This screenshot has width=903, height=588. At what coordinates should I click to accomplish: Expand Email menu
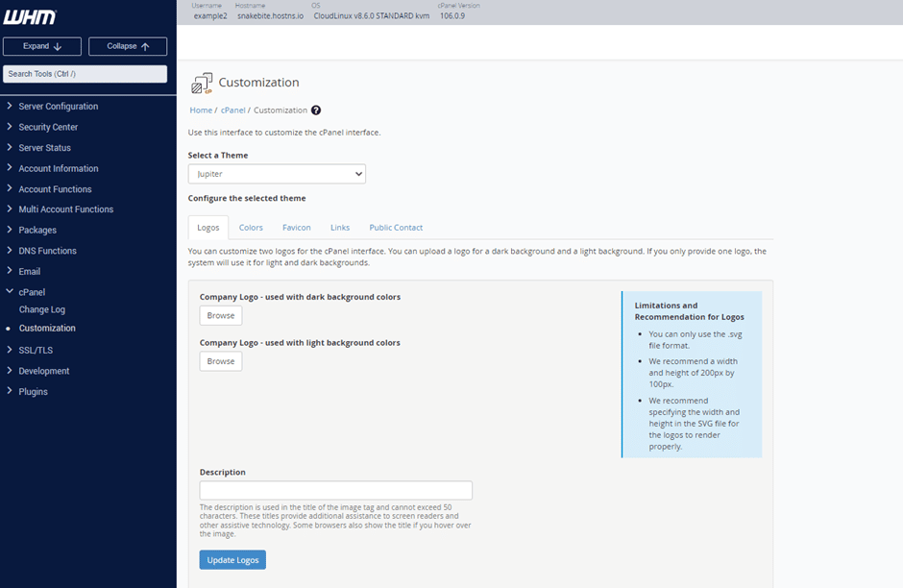coord(30,271)
